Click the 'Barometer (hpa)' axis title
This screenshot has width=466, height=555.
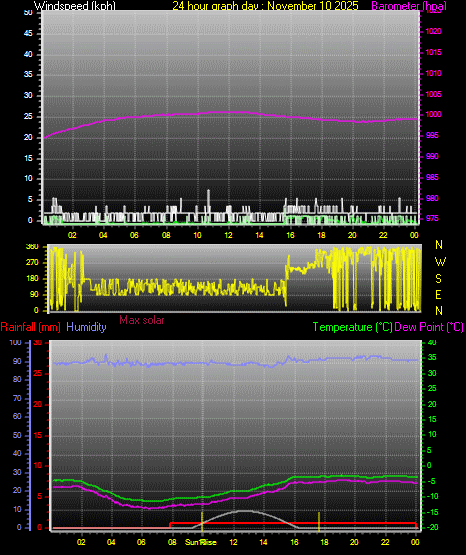409,6
